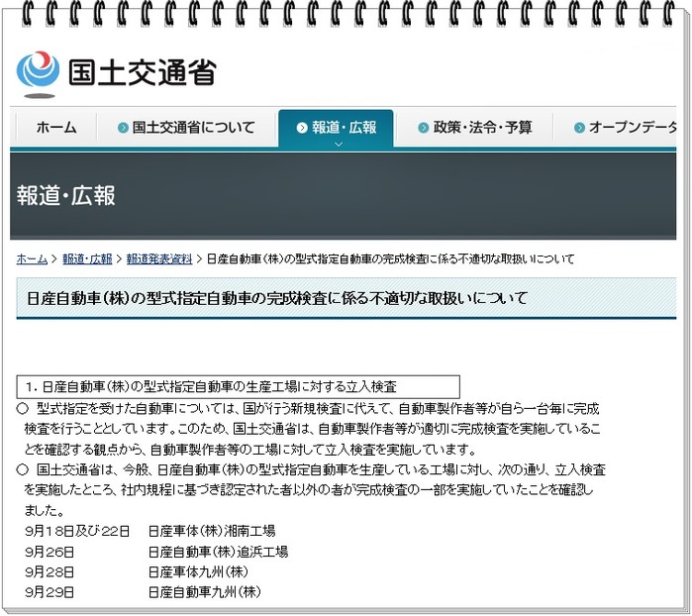Click the date 9月18日及び22日
692x616 pixels.
[77, 531]
